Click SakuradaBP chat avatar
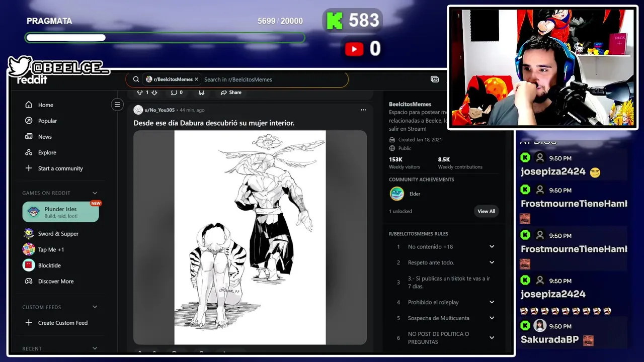Viewport: 644px width, 362px height. pos(540,326)
